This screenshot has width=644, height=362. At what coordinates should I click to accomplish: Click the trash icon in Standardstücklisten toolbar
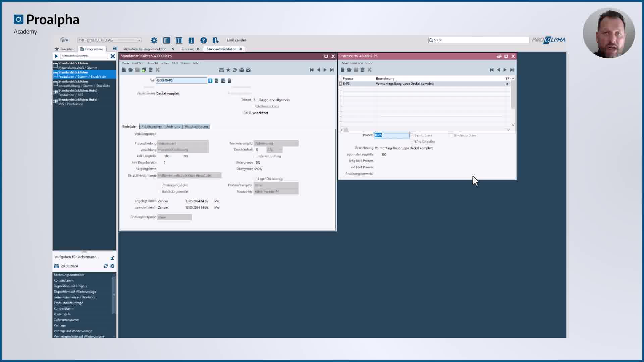click(x=151, y=70)
